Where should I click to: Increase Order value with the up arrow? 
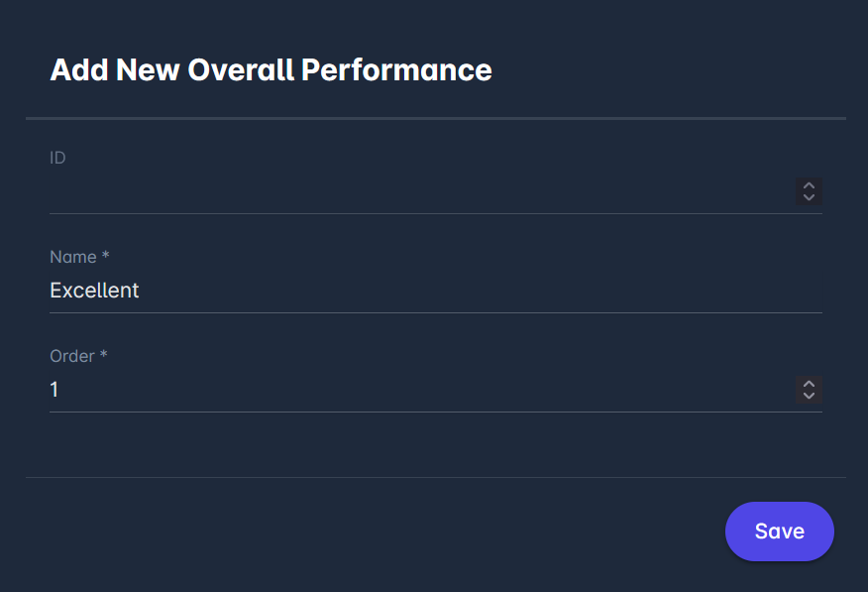[x=810, y=384]
